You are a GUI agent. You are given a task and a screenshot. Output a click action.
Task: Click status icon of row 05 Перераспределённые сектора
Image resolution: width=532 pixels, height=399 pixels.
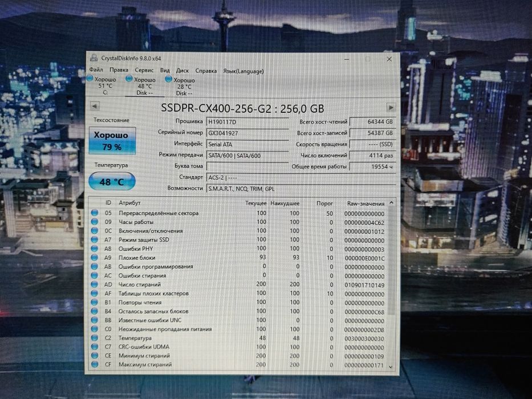click(x=95, y=213)
